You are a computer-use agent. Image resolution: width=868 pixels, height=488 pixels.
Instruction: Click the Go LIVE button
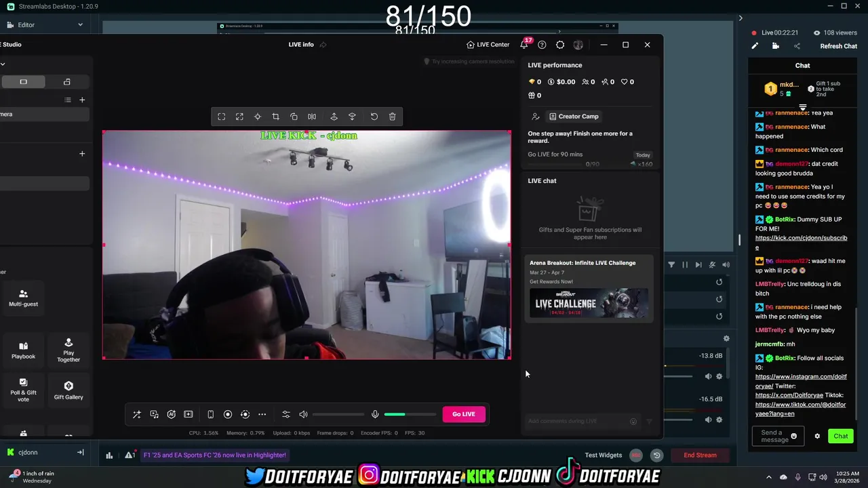tap(464, 414)
